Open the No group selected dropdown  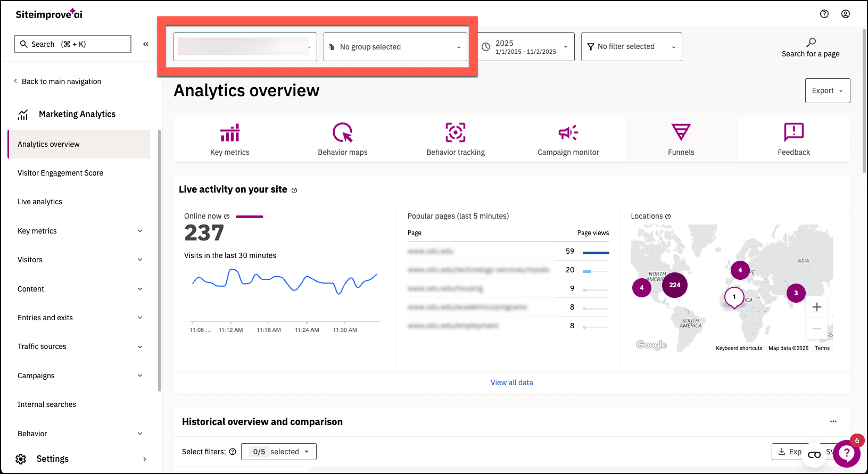tap(395, 47)
